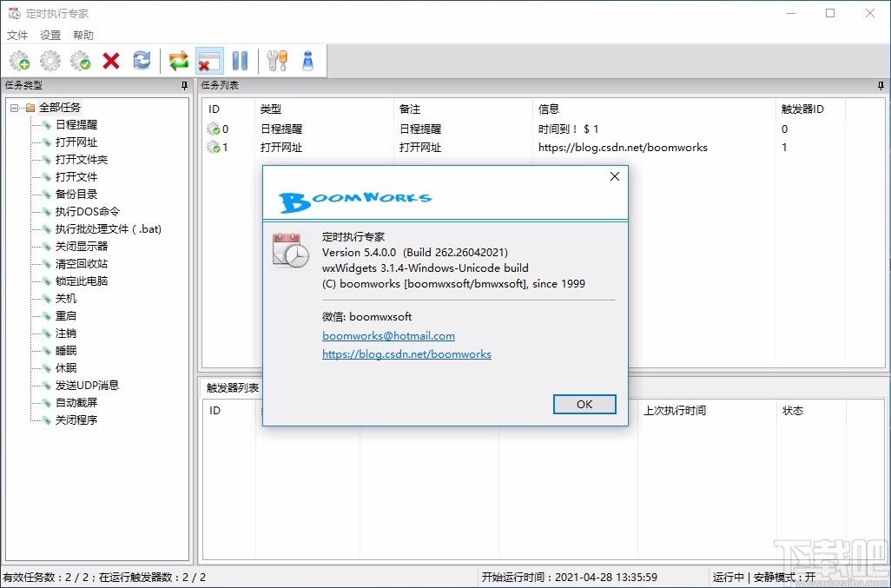Pin the 任务列表 panel

point(881,85)
